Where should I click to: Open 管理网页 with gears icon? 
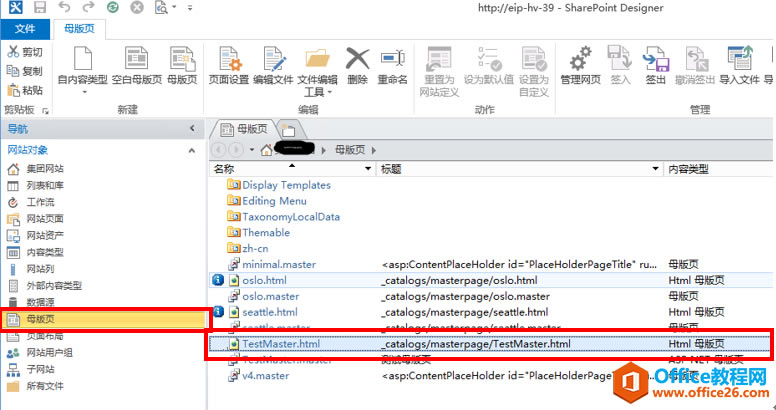581,66
